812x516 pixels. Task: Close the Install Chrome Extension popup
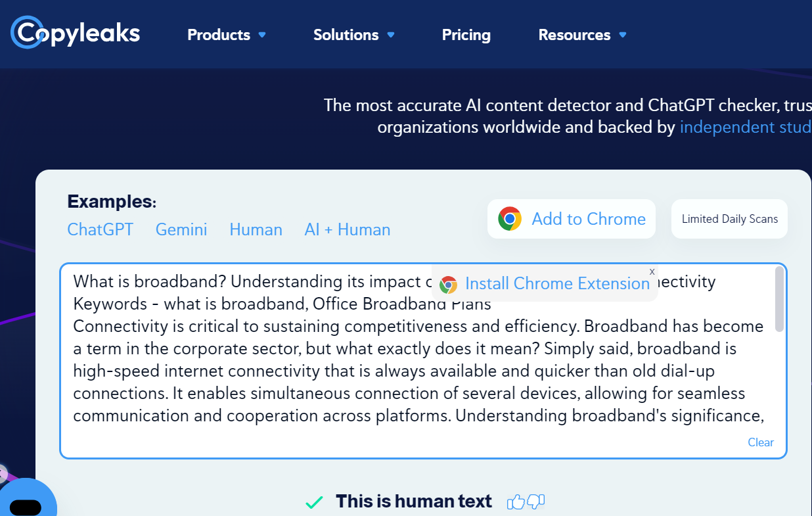pos(652,271)
